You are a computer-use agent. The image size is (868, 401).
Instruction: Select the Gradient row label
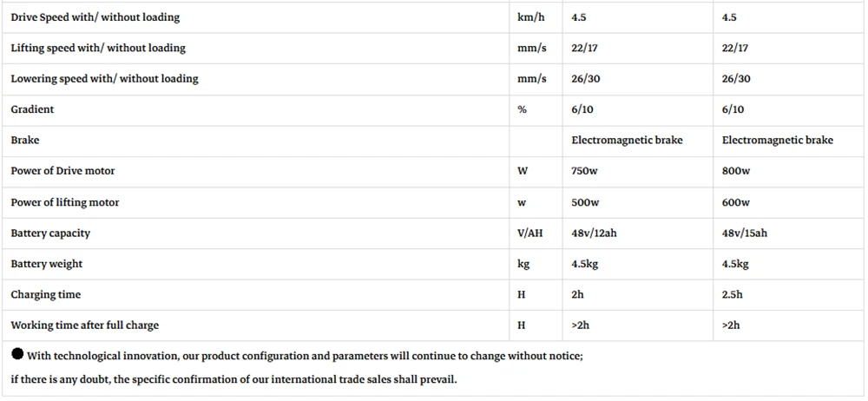point(32,109)
